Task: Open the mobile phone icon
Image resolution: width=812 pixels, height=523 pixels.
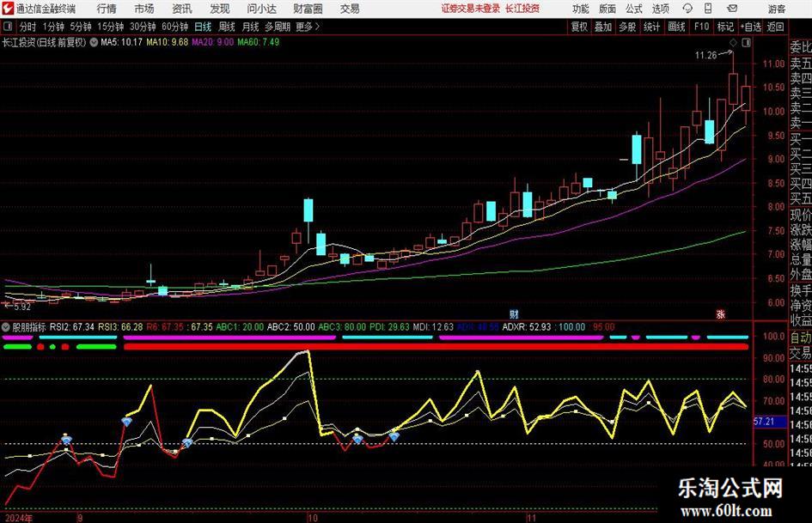Action: pyautogui.click(x=708, y=9)
